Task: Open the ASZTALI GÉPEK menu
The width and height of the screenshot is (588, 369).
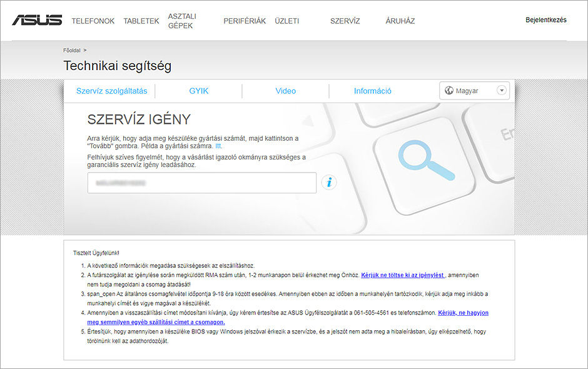Action: tap(182, 21)
